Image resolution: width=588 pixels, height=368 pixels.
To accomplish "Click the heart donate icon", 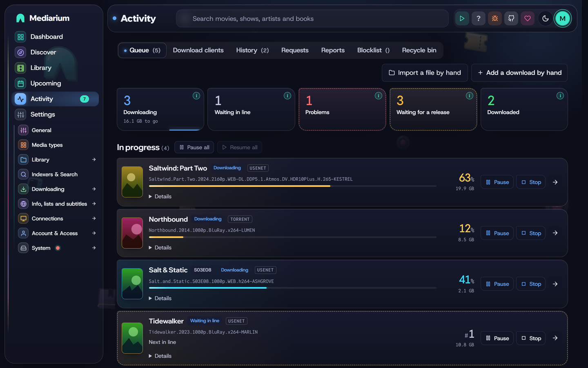I will click(x=527, y=18).
